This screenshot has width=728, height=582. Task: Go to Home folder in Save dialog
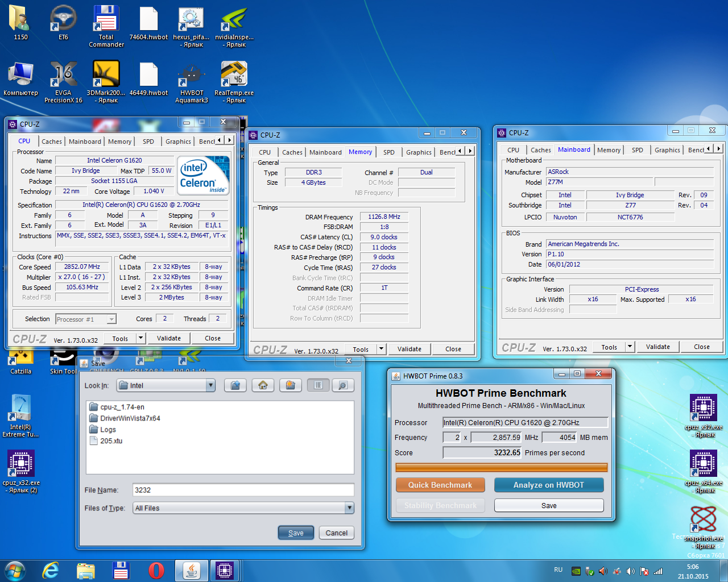click(x=263, y=385)
